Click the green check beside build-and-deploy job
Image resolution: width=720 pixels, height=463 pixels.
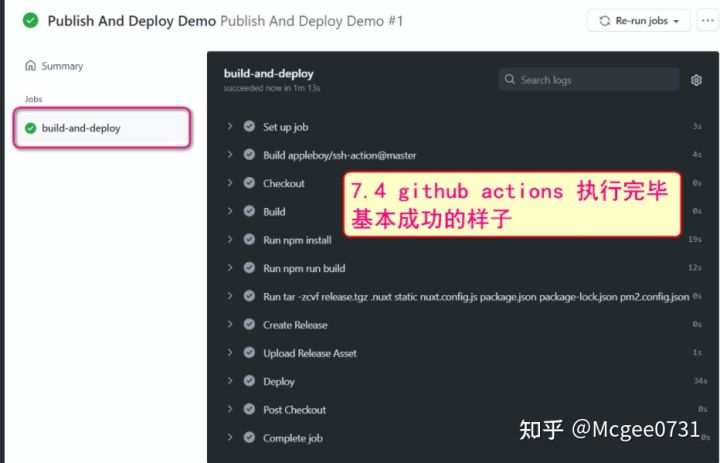point(30,128)
